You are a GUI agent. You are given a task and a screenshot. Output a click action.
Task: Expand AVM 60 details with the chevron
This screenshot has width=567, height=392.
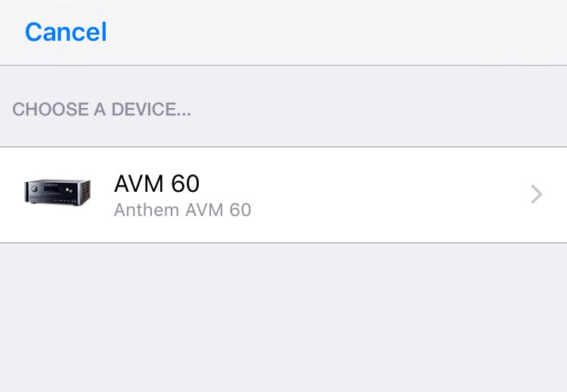[536, 195]
